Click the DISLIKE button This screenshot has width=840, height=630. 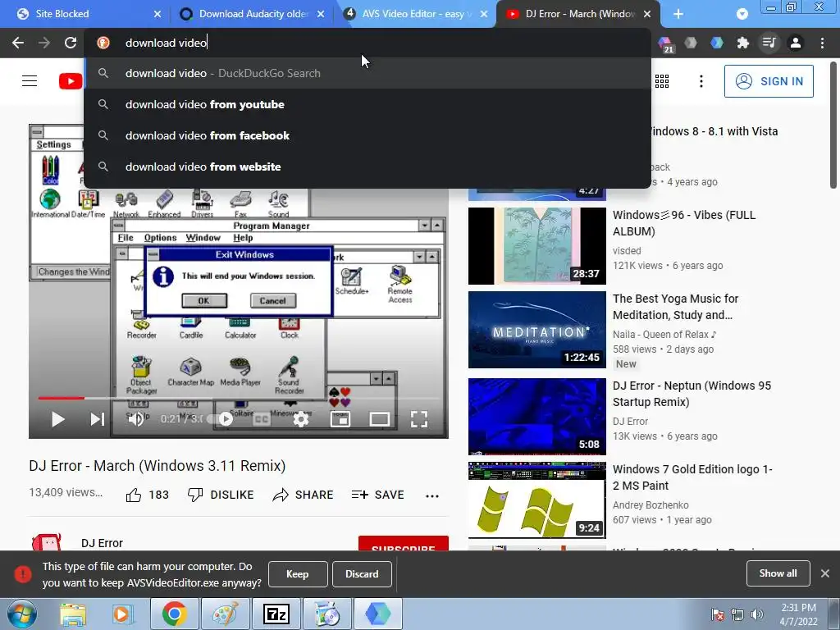tap(221, 495)
